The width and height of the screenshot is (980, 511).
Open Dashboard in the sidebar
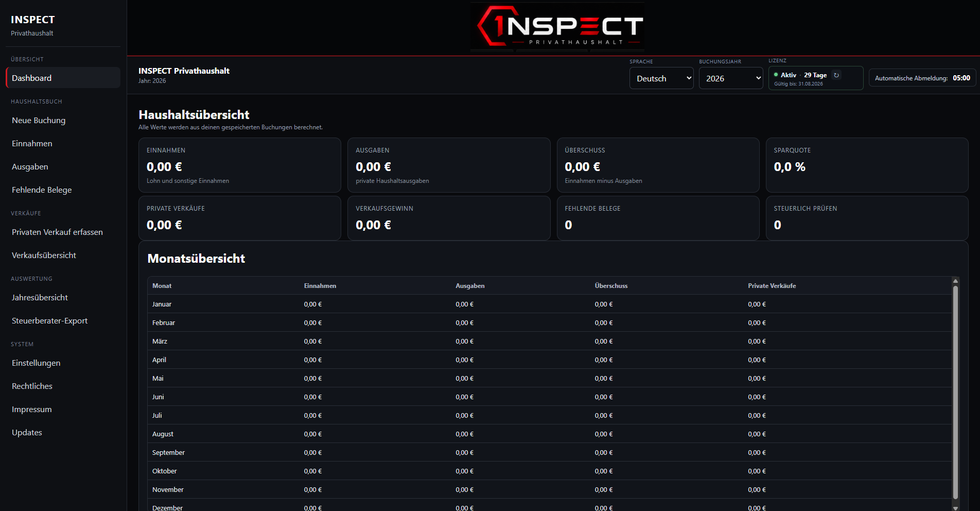[x=63, y=78]
